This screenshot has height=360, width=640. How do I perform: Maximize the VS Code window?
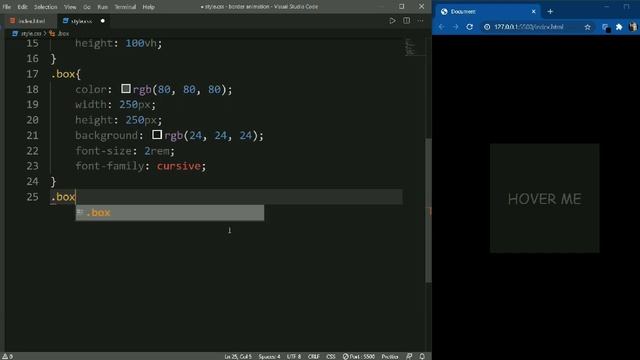(x=402, y=7)
